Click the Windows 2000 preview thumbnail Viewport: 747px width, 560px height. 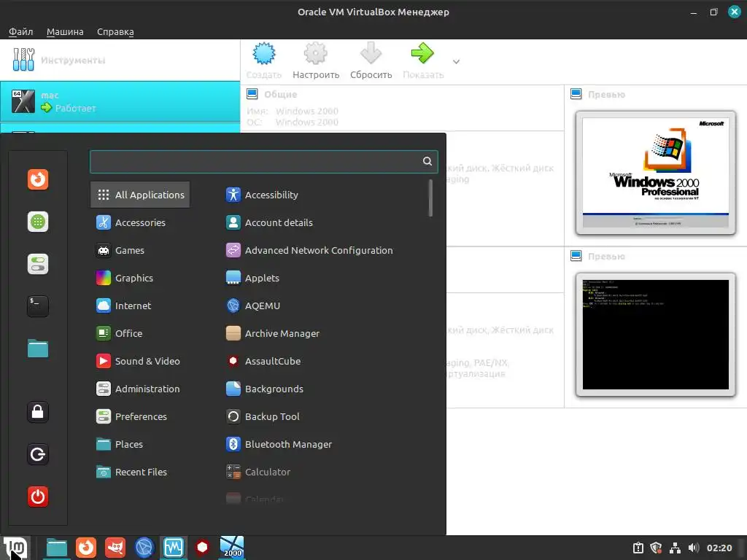coord(656,173)
